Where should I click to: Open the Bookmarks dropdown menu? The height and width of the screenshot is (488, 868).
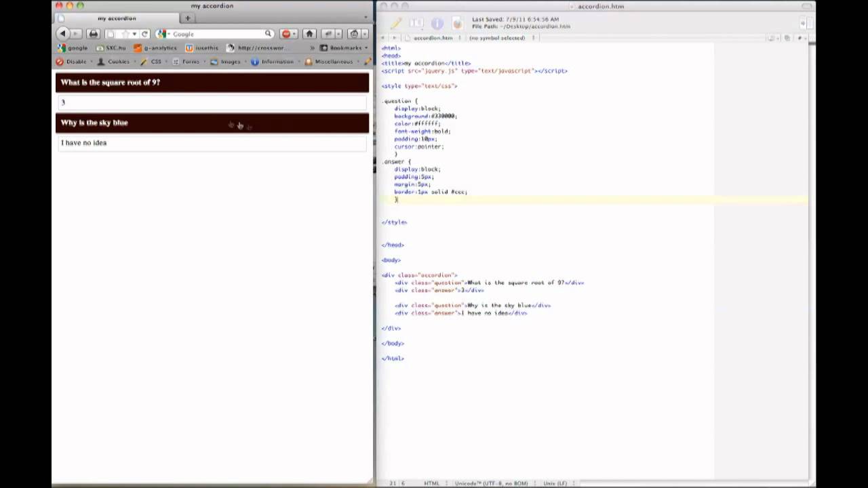click(344, 48)
